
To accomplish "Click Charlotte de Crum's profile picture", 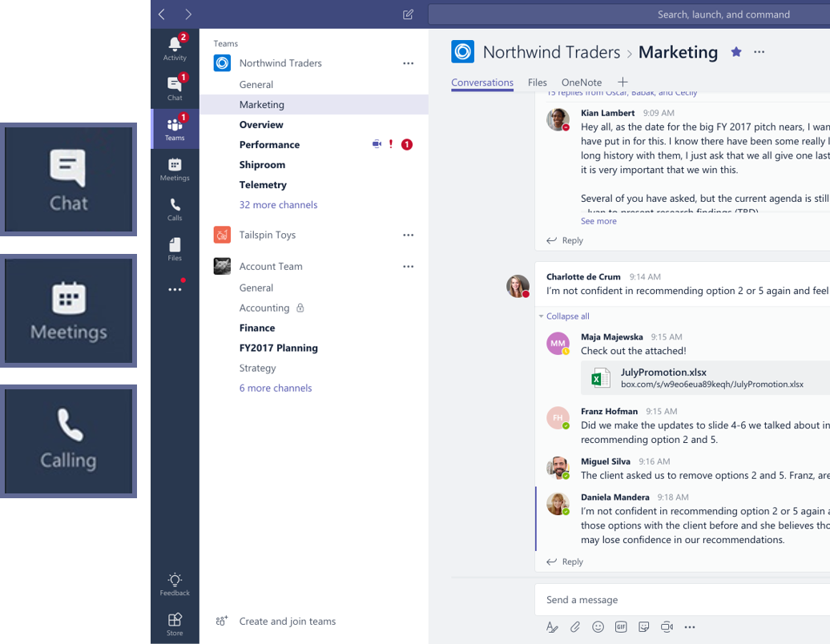I will 518,286.
